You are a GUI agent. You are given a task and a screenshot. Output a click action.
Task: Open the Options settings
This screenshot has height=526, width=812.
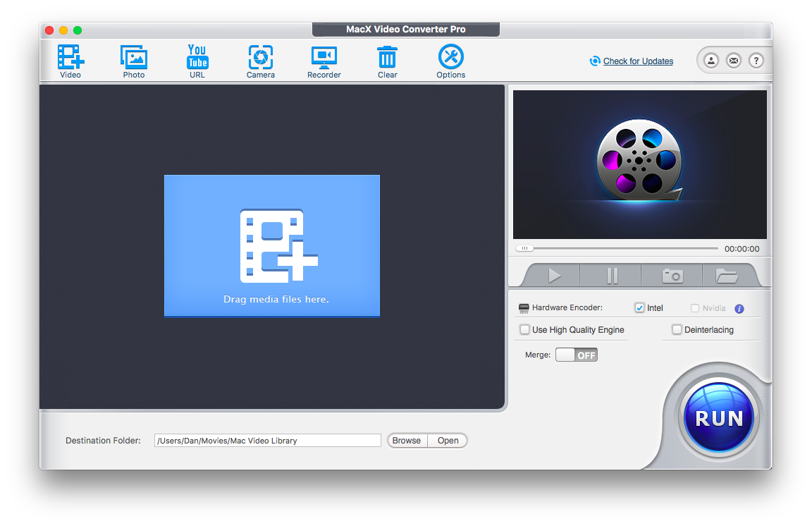(x=451, y=61)
